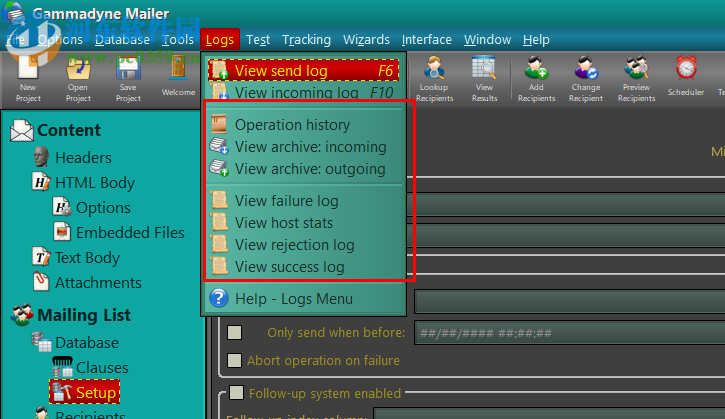Select View incoming log menu entry
This screenshot has height=419, width=725.
303,92
